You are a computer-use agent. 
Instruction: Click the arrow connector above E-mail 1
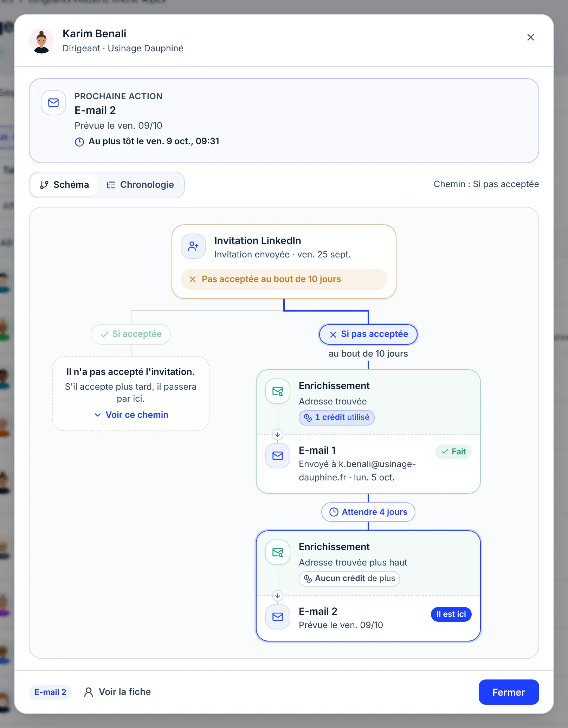[278, 435]
